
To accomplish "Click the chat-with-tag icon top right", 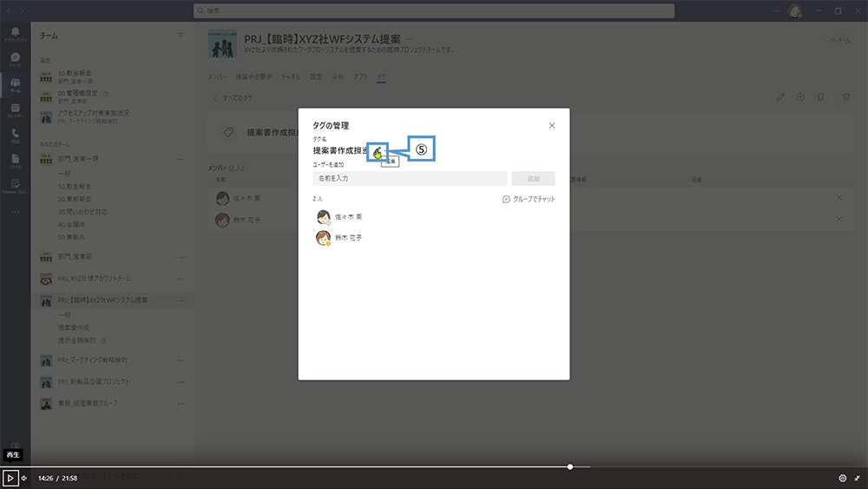I will pyautogui.click(x=800, y=97).
